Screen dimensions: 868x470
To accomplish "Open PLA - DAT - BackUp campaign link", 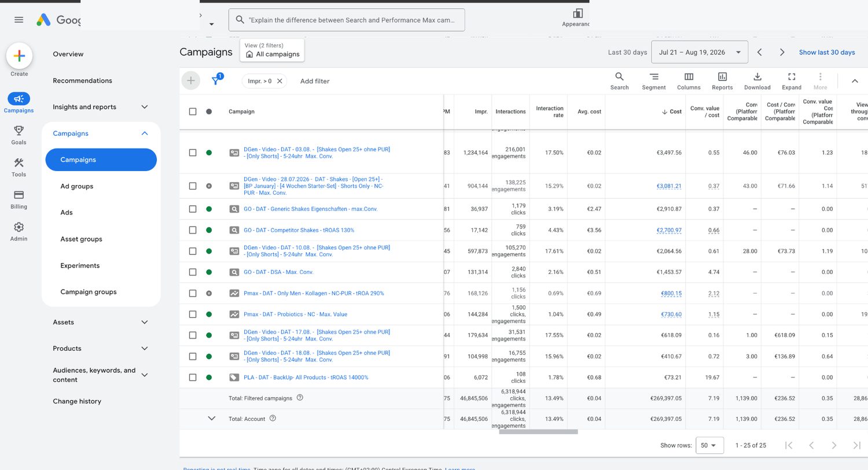I will click(306, 377).
